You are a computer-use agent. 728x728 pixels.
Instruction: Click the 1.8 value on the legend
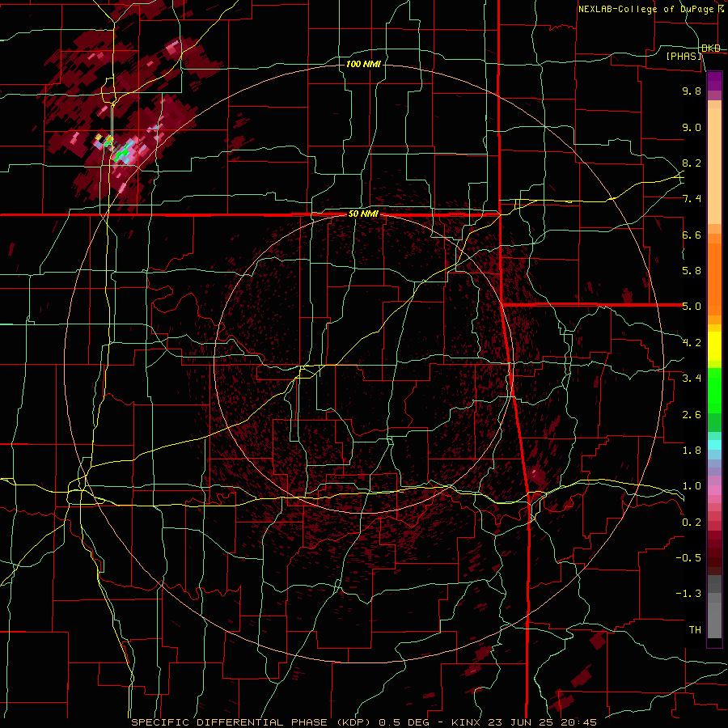click(x=692, y=451)
